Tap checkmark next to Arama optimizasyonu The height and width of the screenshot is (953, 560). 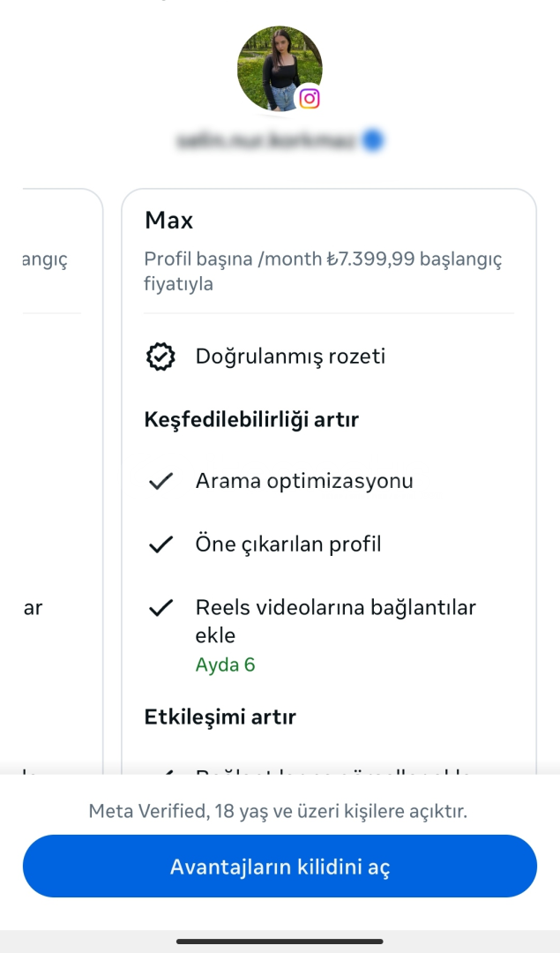(x=161, y=482)
